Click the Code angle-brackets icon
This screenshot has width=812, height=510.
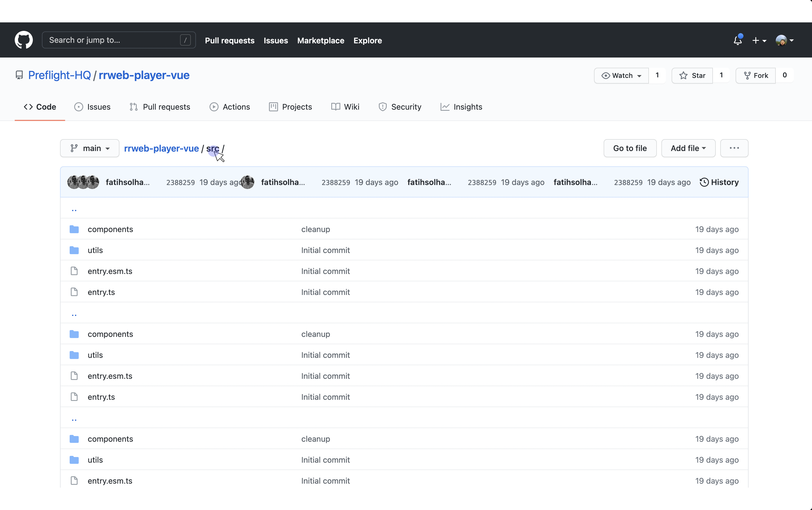tap(28, 107)
